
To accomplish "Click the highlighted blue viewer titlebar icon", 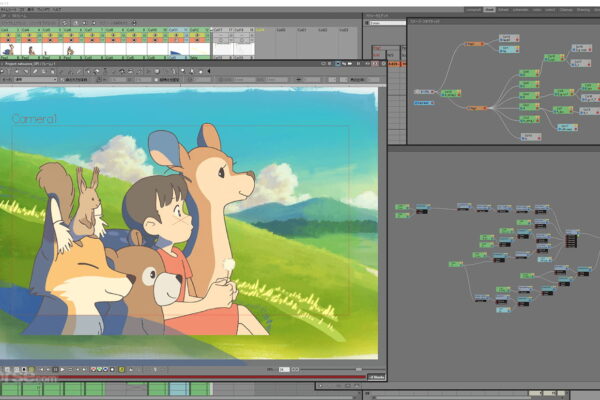I will click(338, 64).
